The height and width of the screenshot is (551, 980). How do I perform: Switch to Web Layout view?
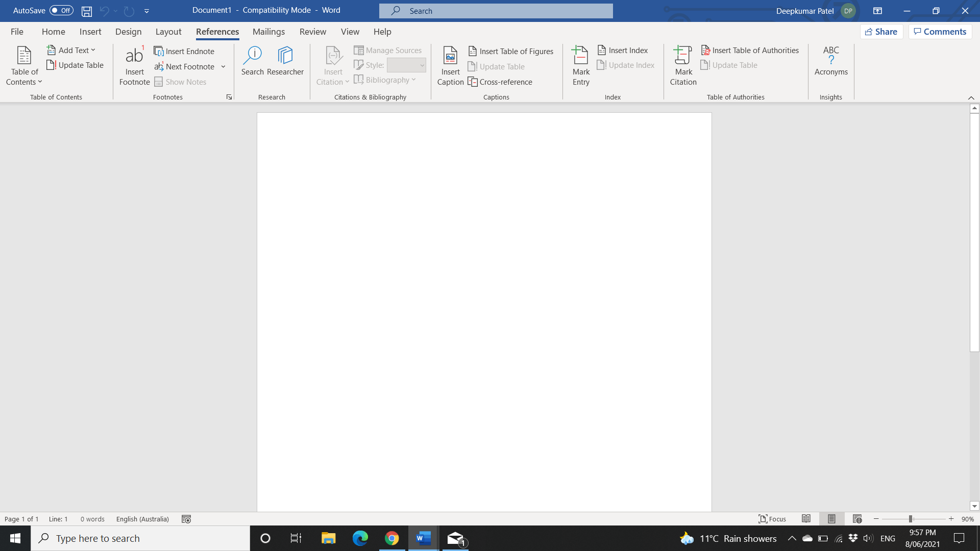coord(857,519)
